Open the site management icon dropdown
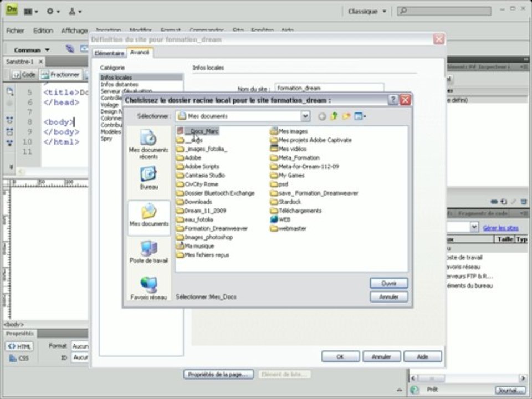The width and height of the screenshot is (532, 399). pyautogui.click(x=75, y=11)
